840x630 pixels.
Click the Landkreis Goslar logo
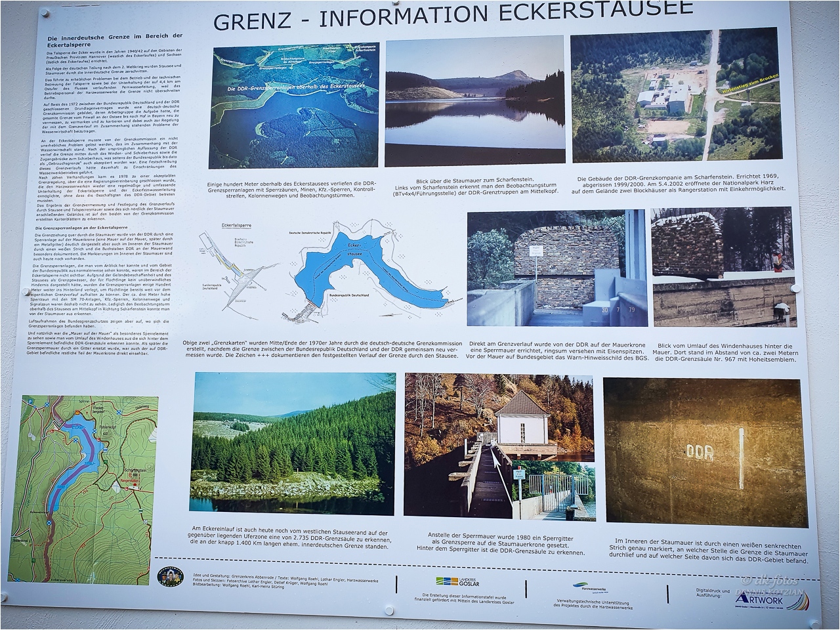[x=457, y=582]
